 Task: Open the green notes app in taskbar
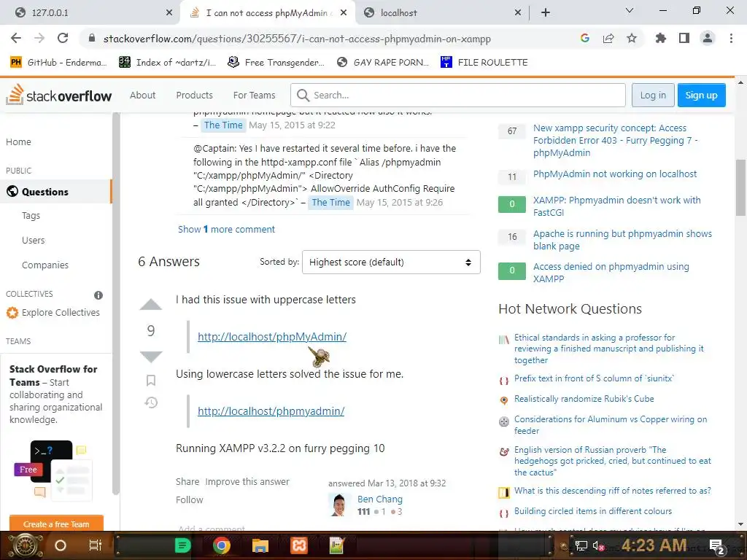182,545
